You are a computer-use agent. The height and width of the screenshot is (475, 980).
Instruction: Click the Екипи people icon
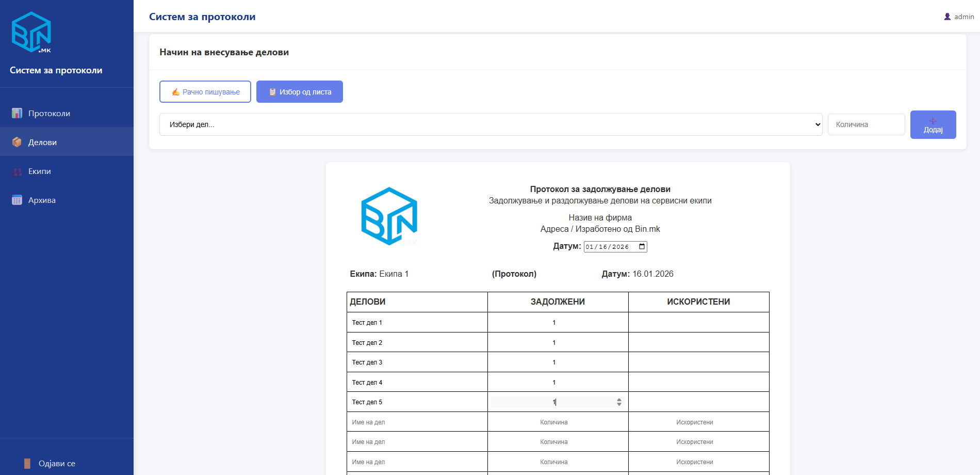(x=17, y=171)
